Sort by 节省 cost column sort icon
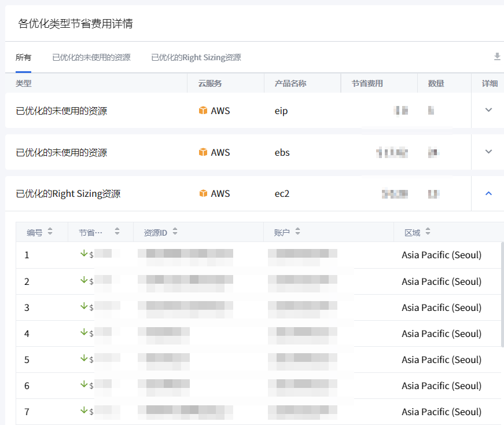 pyautogui.click(x=117, y=232)
